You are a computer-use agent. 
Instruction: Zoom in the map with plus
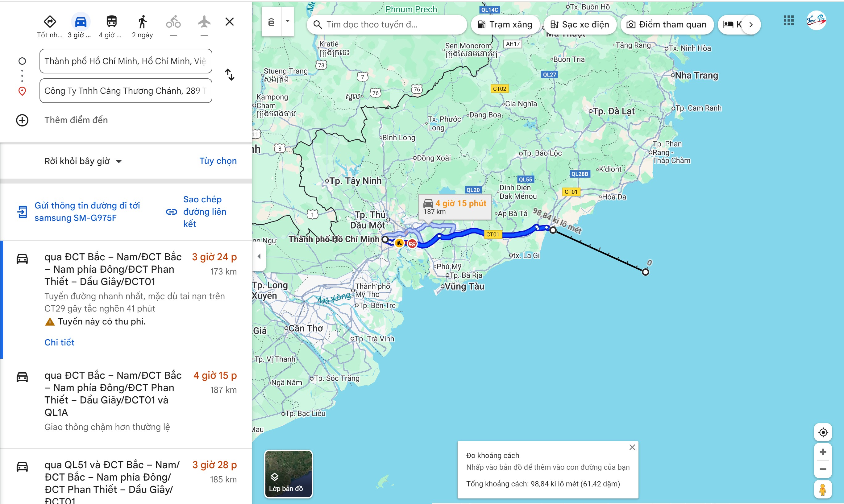pyautogui.click(x=823, y=452)
